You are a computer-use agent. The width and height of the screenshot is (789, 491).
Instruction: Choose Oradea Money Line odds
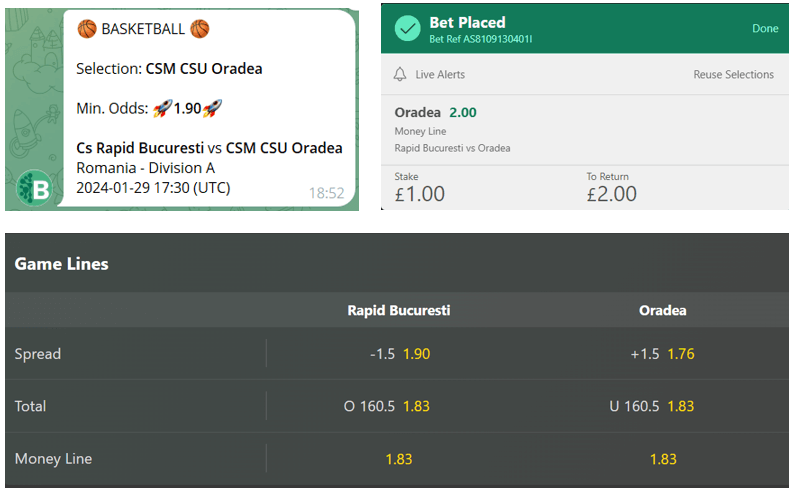tap(662, 459)
